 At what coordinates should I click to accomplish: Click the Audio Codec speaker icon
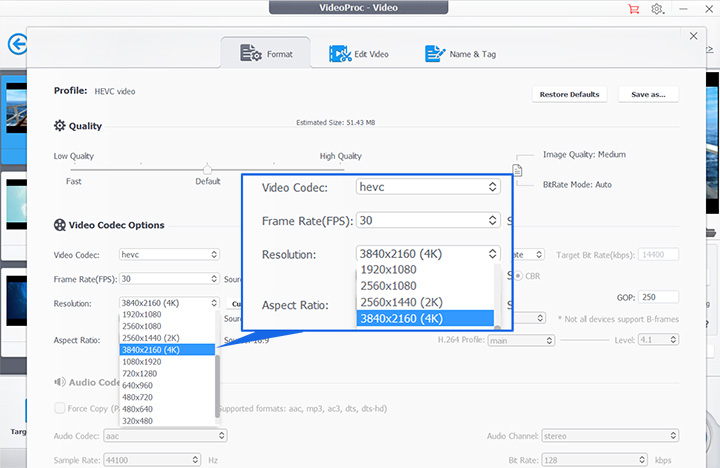[60, 382]
